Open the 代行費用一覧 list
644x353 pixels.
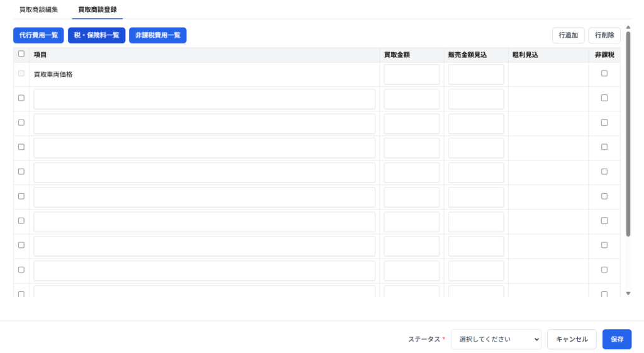(38, 35)
